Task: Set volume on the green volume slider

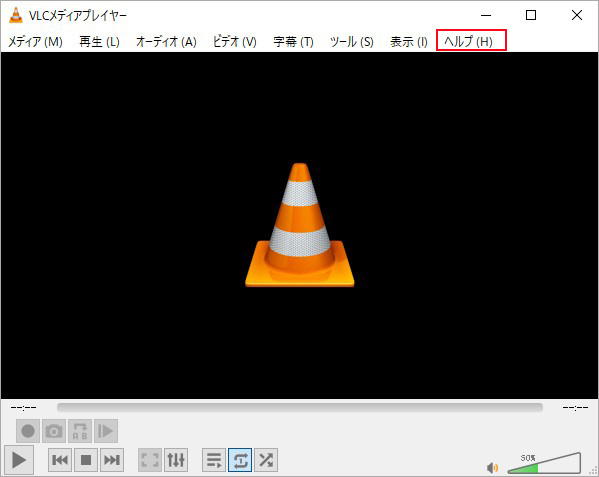Action: (544, 463)
